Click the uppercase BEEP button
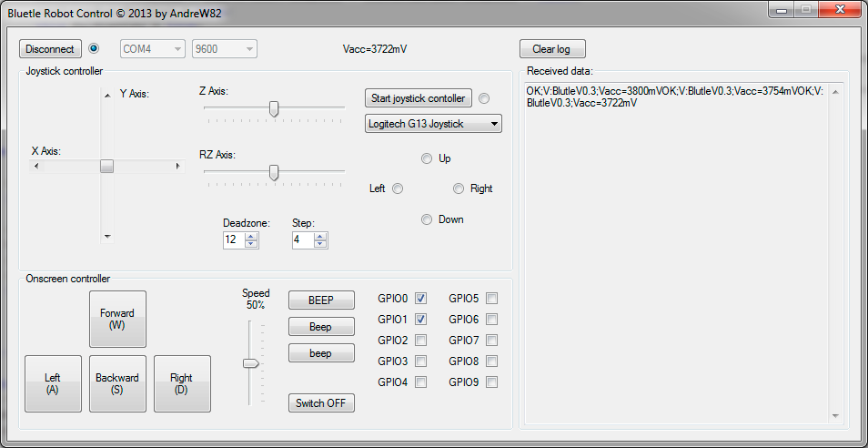The height and width of the screenshot is (448, 868). coord(321,300)
